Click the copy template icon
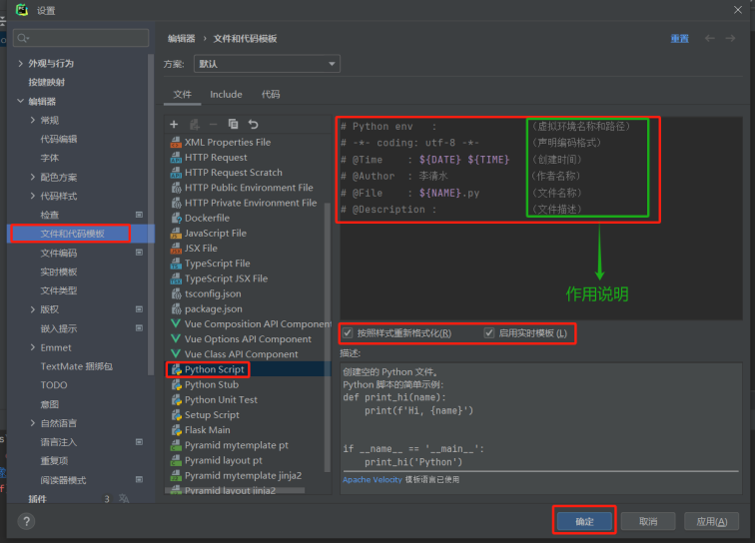Viewport: 756px width, 543px height. point(233,124)
